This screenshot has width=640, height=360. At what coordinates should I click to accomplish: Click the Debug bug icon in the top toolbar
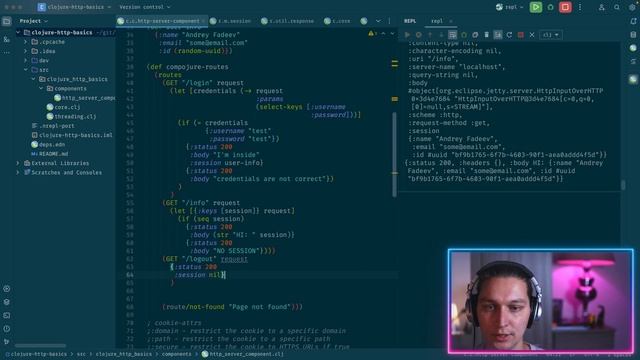550,7
